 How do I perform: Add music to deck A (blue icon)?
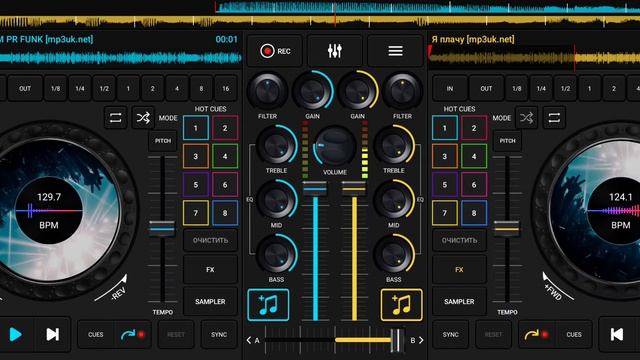[268, 305]
